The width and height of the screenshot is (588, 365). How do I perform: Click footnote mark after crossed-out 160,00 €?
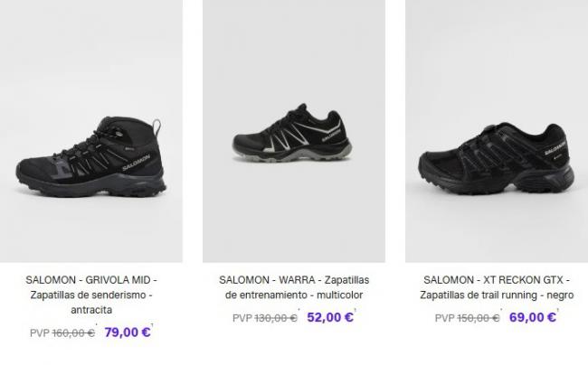97,325
